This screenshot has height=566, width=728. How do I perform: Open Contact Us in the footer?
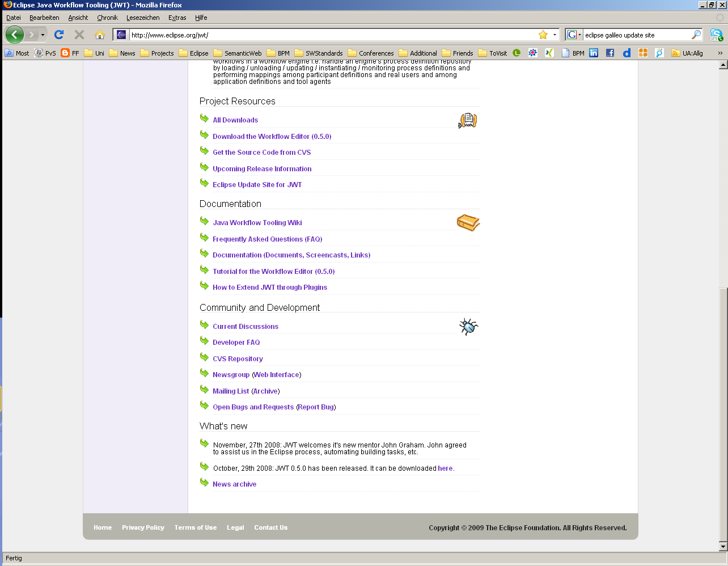tap(271, 527)
